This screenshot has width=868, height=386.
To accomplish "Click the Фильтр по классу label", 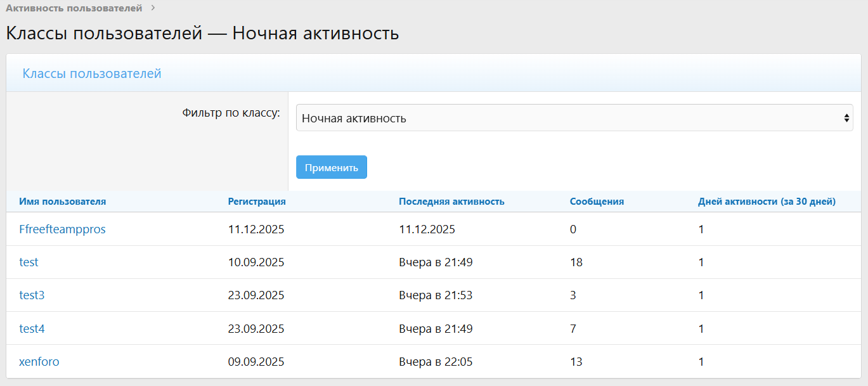I will (x=231, y=113).
